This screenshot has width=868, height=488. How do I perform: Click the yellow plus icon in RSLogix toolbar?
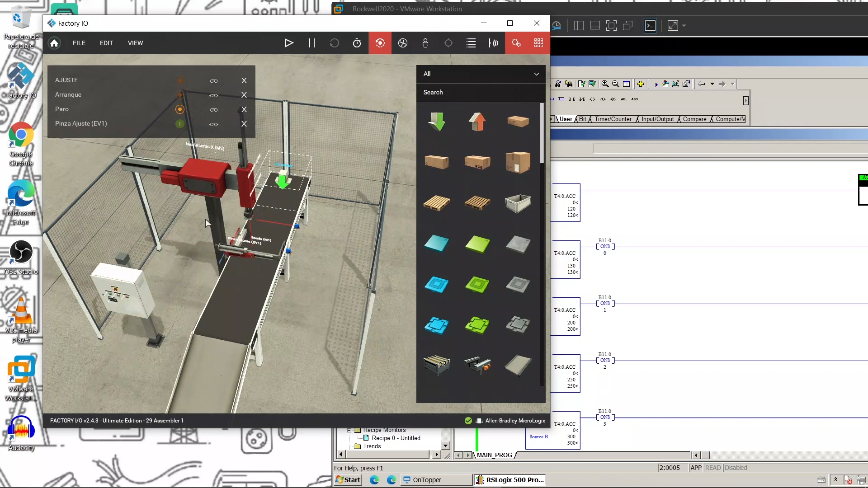pyautogui.click(x=641, y=84)
